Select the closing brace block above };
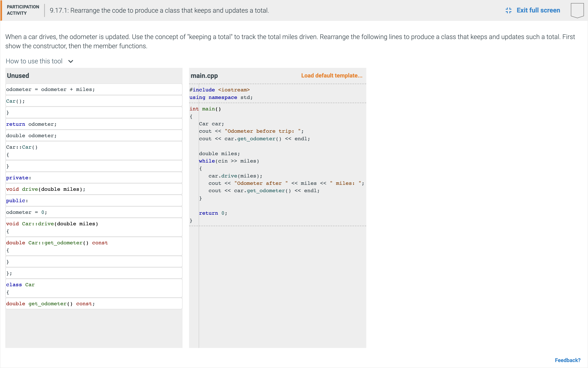 [x=94, y=262]
